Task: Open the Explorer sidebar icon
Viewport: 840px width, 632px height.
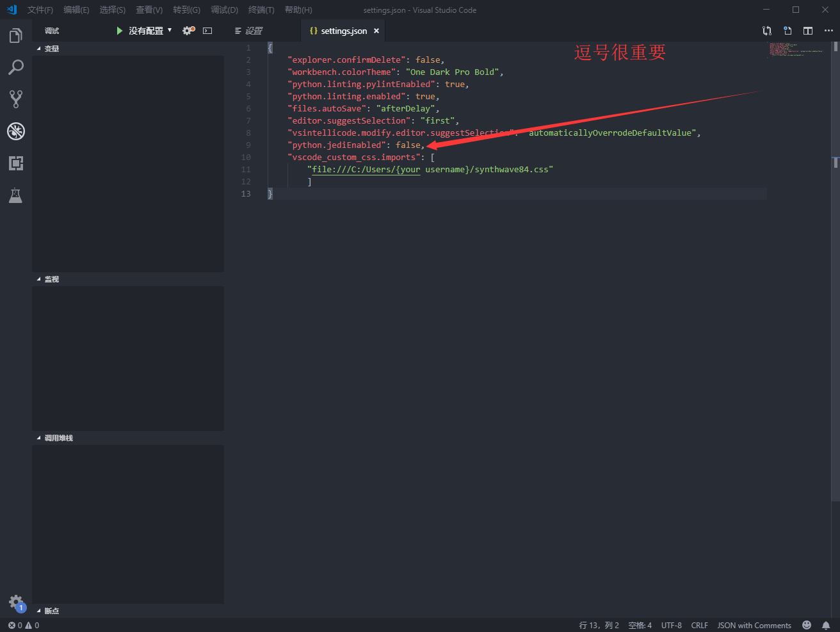Action: [16, 35]
